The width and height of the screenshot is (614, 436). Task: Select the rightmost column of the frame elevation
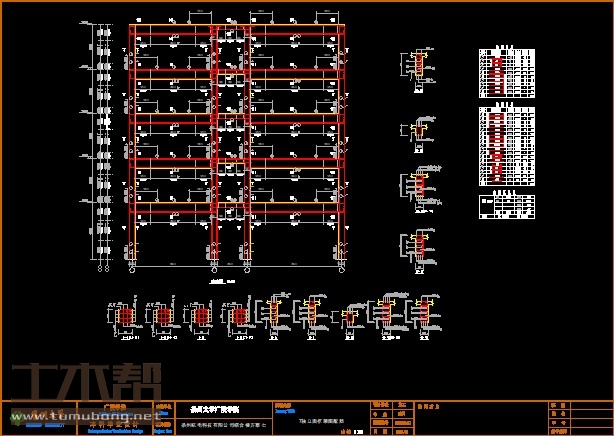[344, 150]
